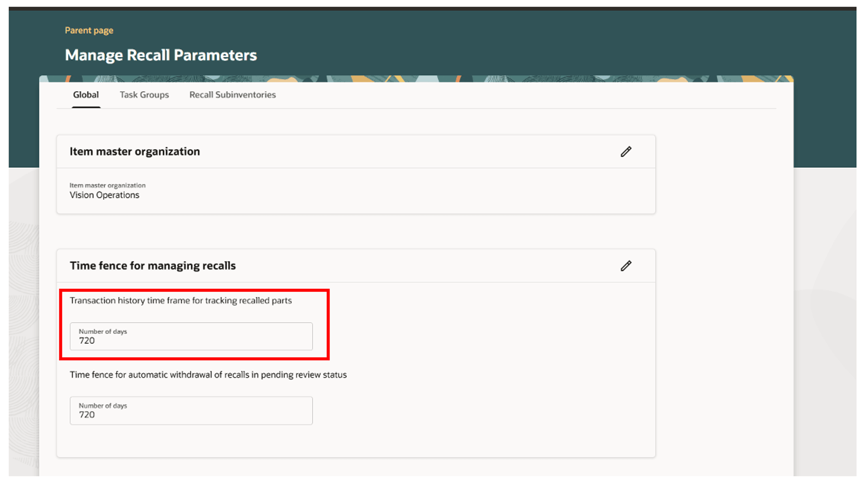Click 720 in transaction history days field
Screen dimensions: 868x482
click(x=87, y=341)
